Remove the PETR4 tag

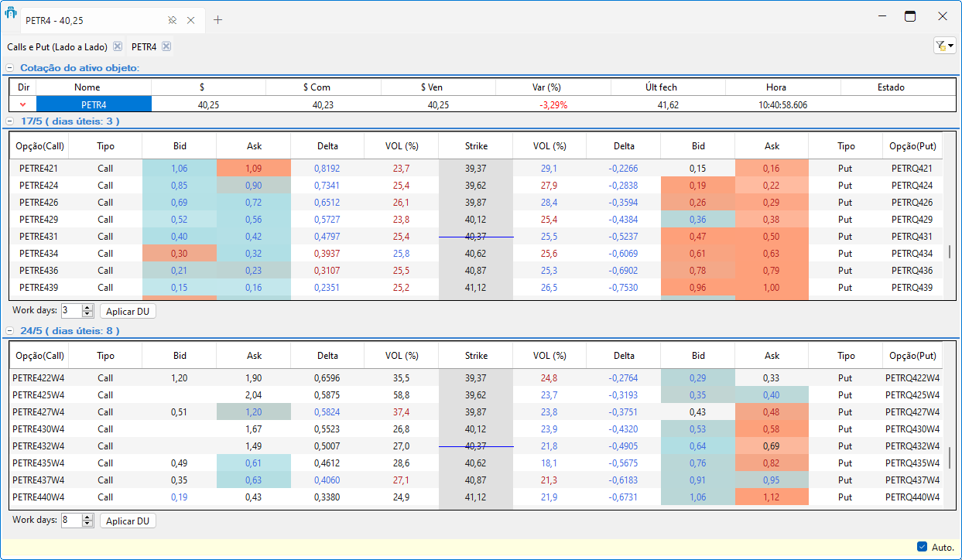(x=166, y=46)
